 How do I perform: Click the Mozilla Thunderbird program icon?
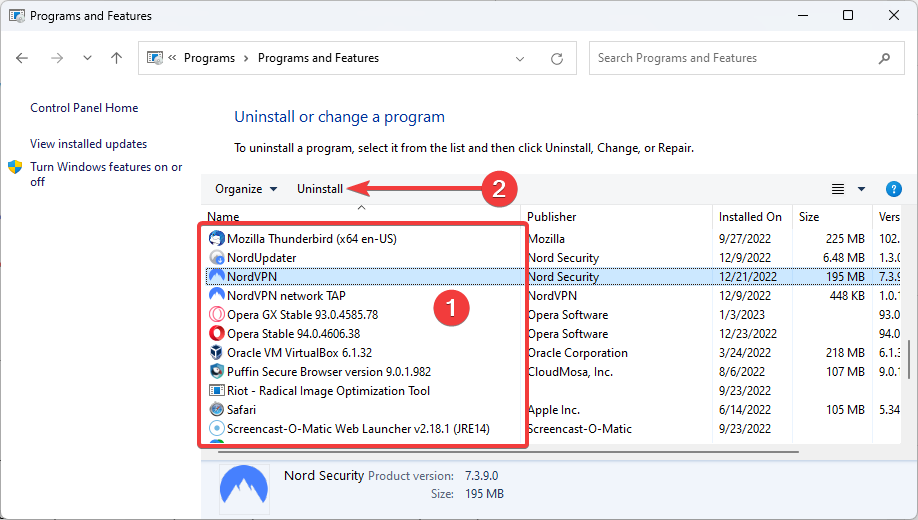pyautogui.click(x=216, y=239)
